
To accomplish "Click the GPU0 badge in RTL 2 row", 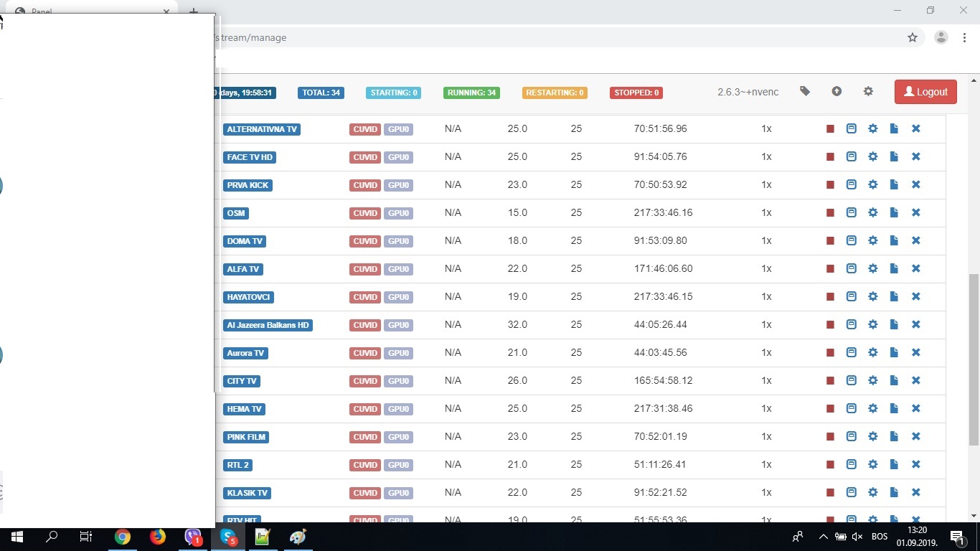I will [398, 465].
